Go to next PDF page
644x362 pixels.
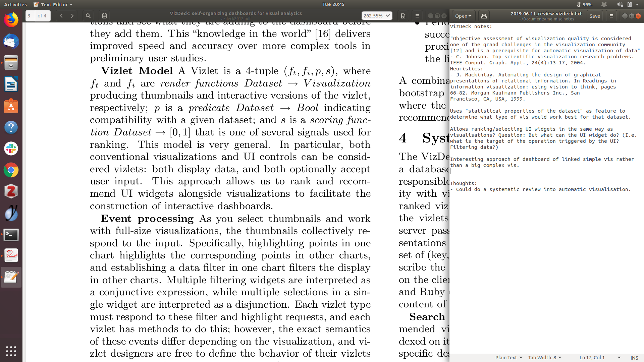72,16
